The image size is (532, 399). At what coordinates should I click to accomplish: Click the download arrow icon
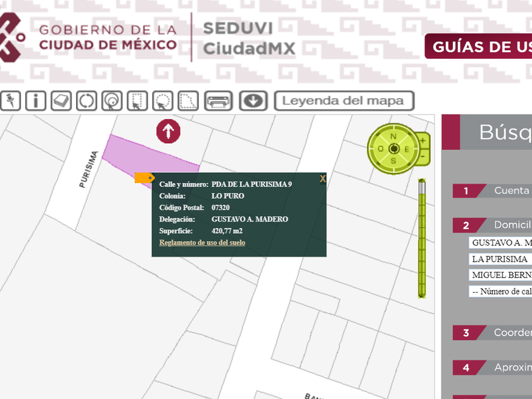pos(253,101)
